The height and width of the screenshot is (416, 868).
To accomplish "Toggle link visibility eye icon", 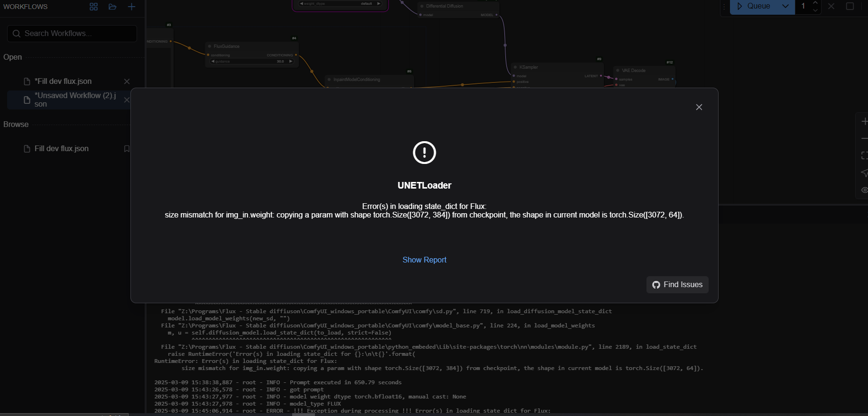I will point(864,190).
